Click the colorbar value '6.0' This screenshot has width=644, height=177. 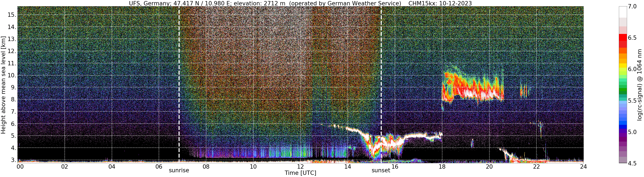pos(632,69)
